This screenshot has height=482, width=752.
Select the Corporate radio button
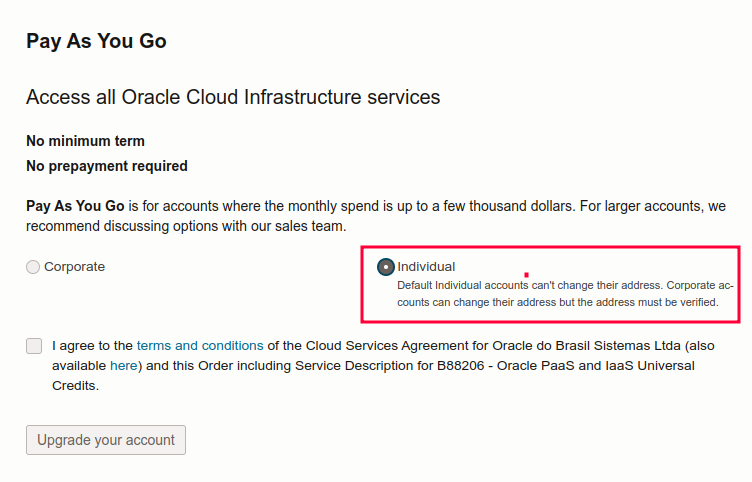click(33, 267)
